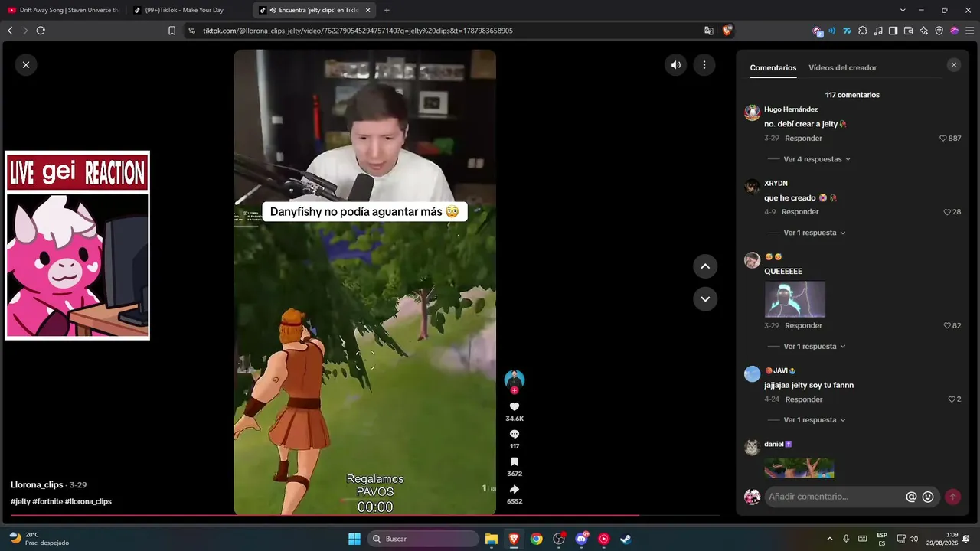
Task: Open comments via the speech bubble icon
Action: point(514,434)
